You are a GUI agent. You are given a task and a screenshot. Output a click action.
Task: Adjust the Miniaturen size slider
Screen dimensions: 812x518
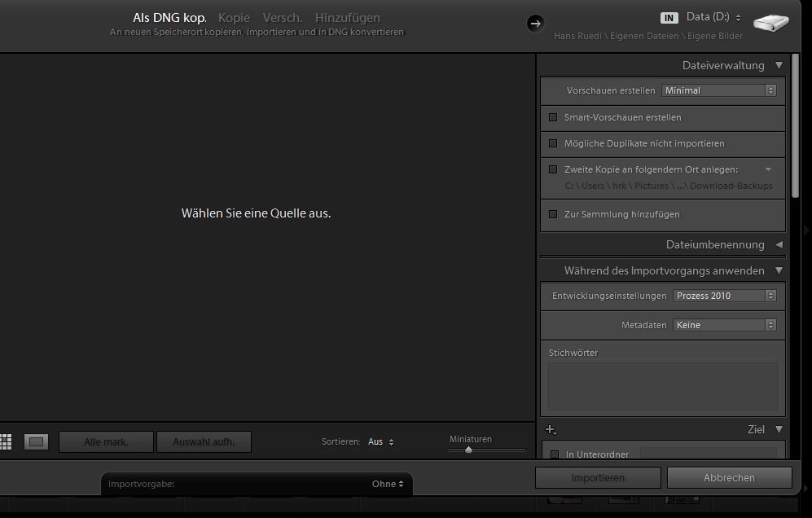point(469,448)
